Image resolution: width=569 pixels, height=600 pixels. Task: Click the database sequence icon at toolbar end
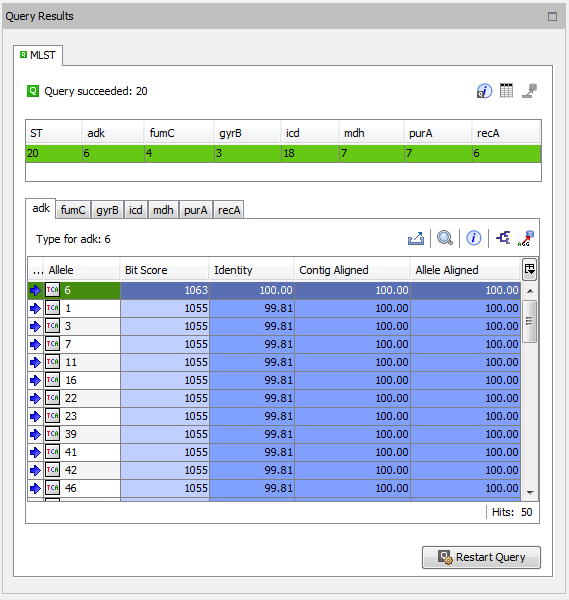[x=526, y=238]
